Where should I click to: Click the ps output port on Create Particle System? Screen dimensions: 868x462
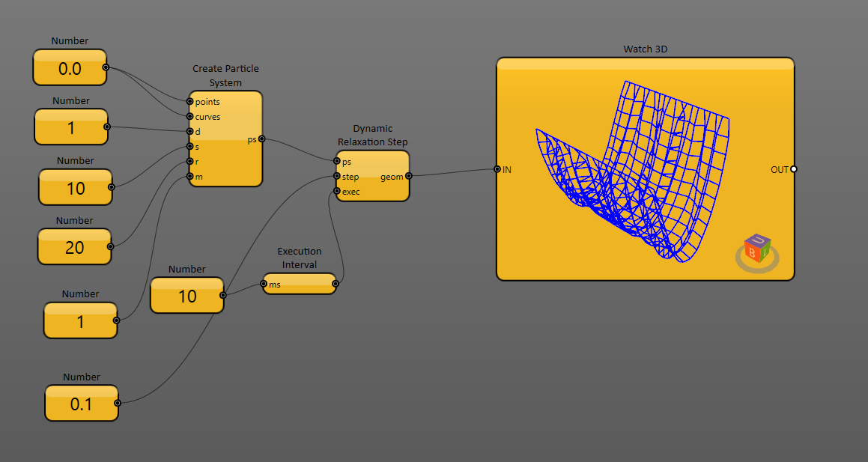(x=261, y=139)
